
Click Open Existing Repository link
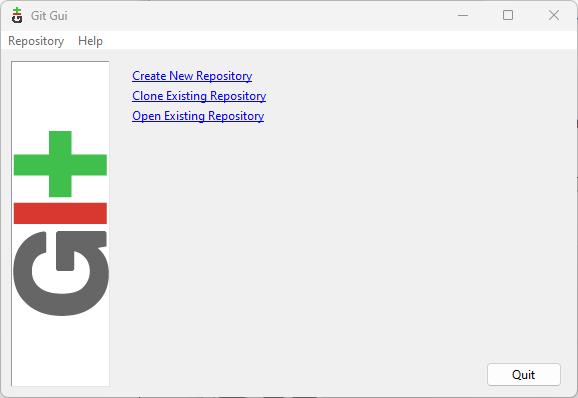pyautogui.click(x=198, y=116)
